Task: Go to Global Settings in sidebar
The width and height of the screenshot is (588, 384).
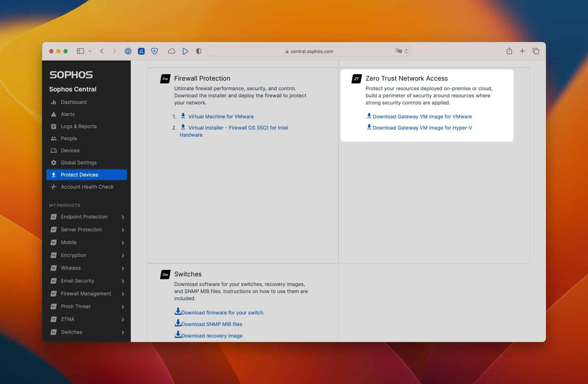Action: [78, 163]
